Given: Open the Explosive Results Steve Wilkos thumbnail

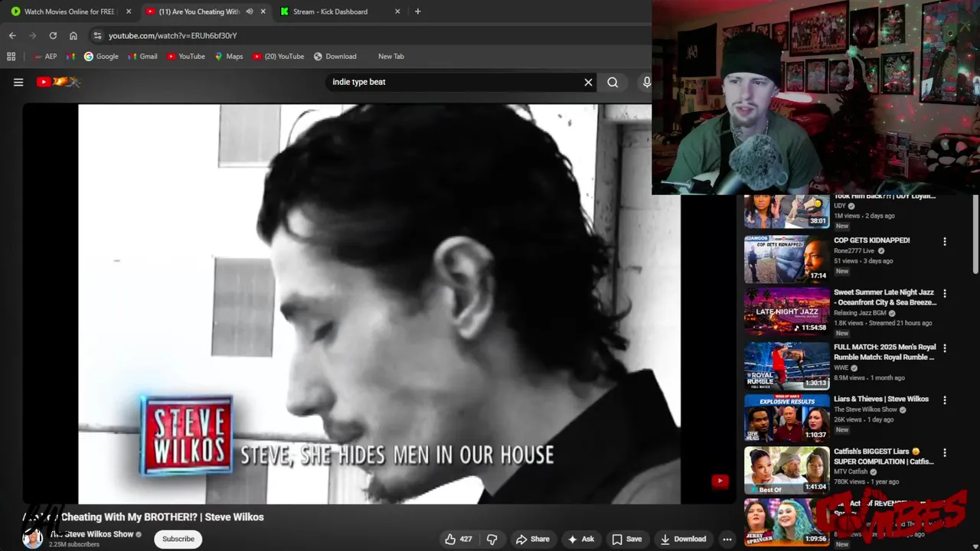Looking at the screenshot, I should (787, 418).
